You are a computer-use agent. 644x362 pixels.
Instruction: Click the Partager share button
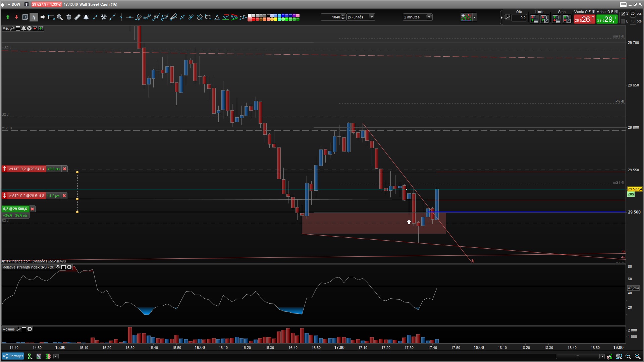13,356
